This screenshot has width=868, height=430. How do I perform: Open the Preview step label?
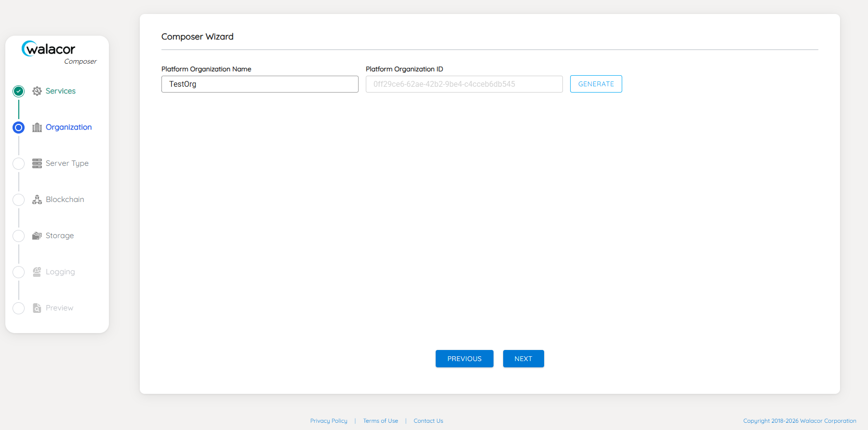(60, 308)
